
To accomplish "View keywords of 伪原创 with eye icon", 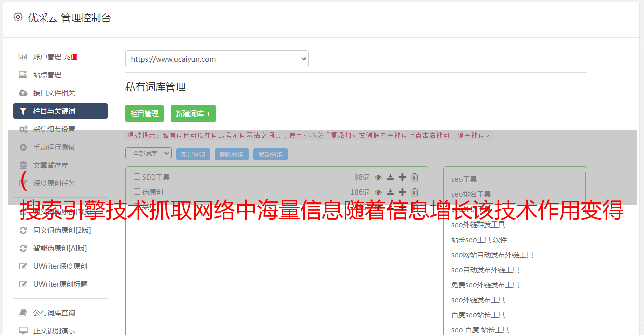I will tap(378, 192).
